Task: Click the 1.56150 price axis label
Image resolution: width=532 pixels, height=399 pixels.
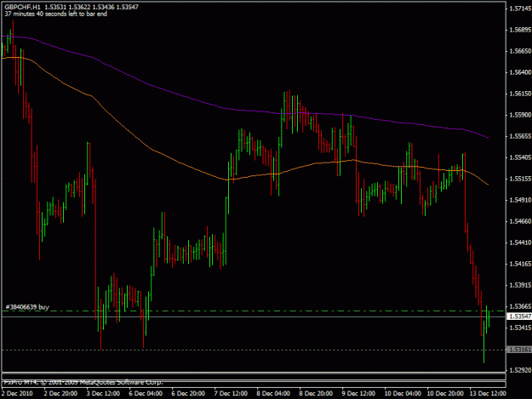Action: point(520,94)
